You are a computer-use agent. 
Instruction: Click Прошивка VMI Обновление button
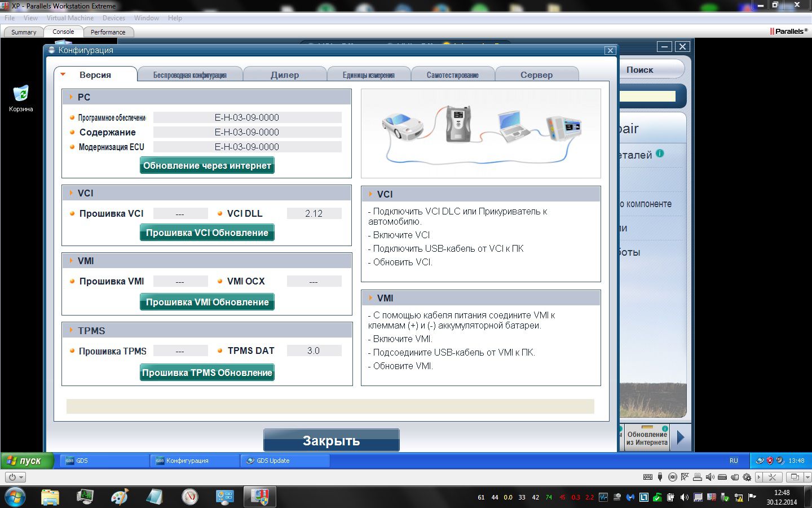pos(207,302)
